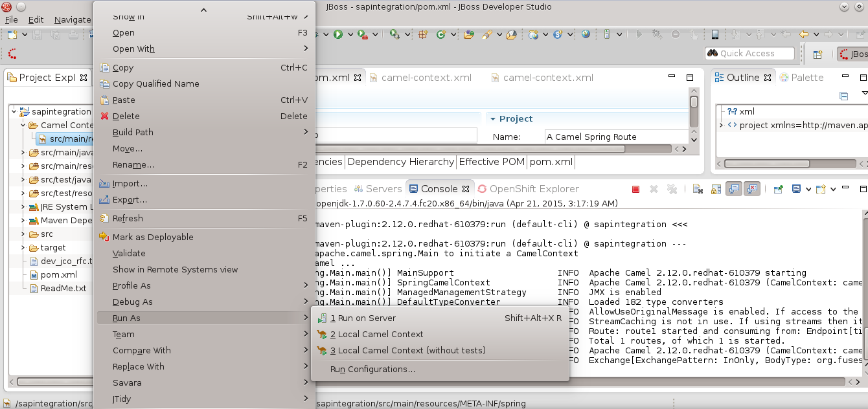The image size is (868, 409).
Task: Close the Console tab with its X
Action: click(465, 189)
